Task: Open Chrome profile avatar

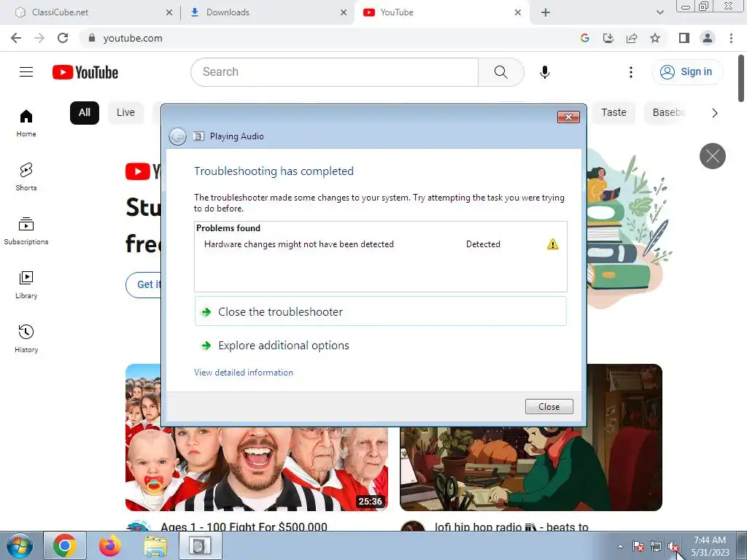Action: 708,38
